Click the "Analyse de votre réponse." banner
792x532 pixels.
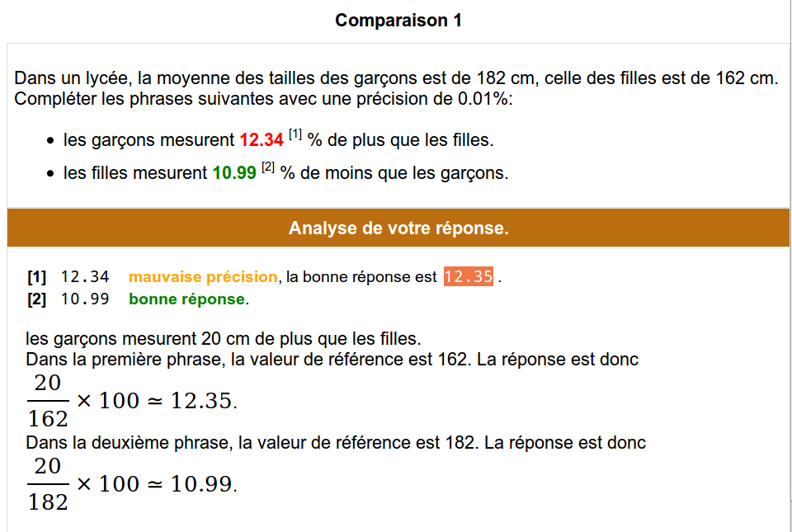click(x=398, y=228)
